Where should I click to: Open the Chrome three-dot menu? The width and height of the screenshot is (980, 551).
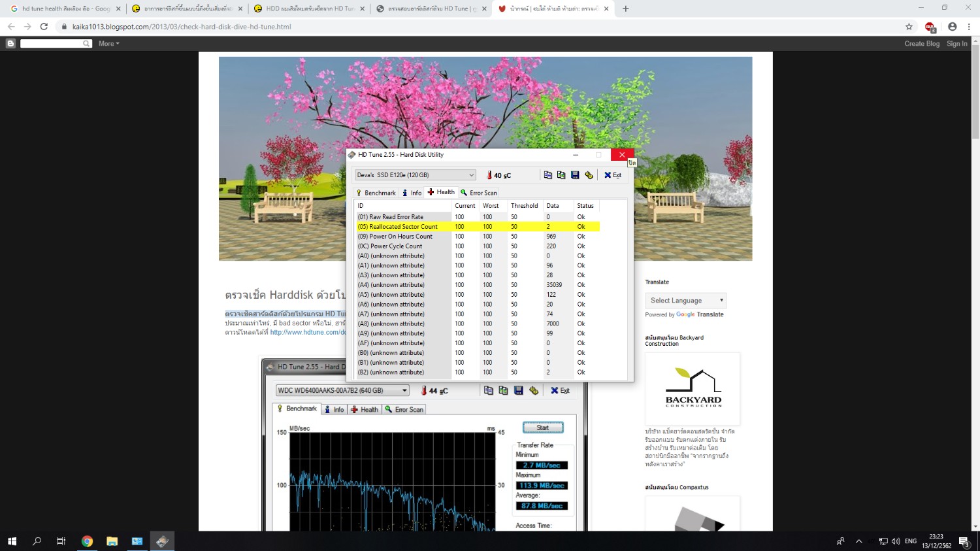pos(969,27)
